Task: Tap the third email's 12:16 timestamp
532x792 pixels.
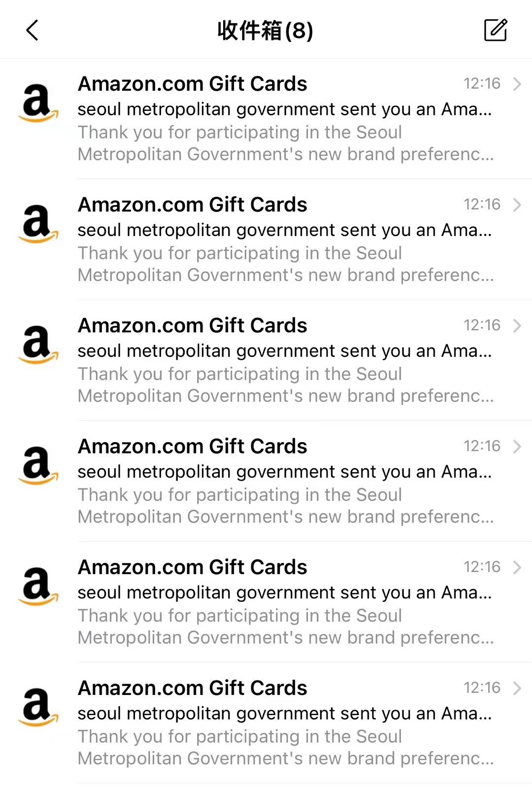Action: [481, 325]
